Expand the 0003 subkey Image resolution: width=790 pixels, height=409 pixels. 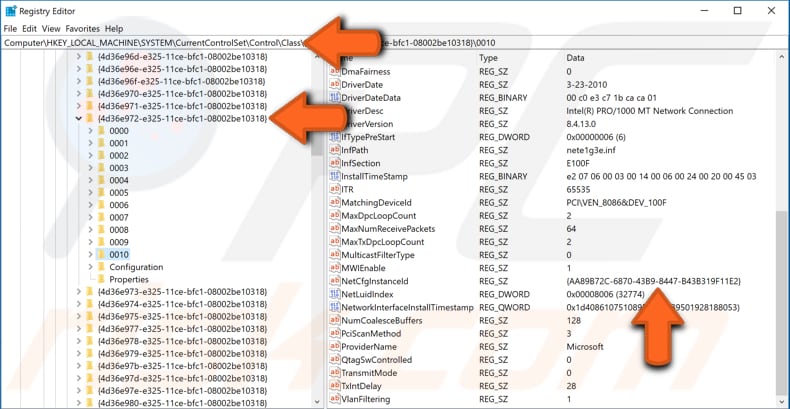[x=91, y=168]
